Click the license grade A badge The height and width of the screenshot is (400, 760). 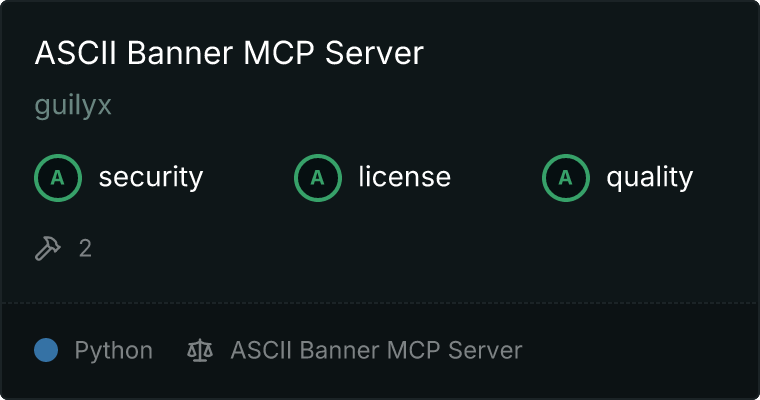tap(318, 178)
